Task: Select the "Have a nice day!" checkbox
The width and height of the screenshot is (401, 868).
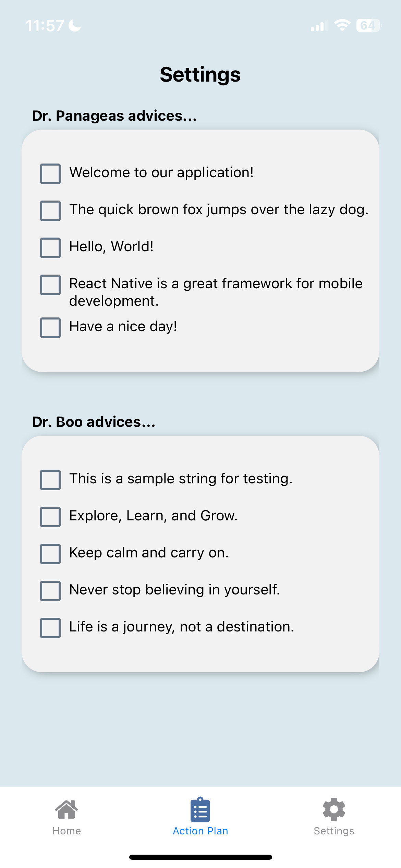Action: [x=50, y=328]
